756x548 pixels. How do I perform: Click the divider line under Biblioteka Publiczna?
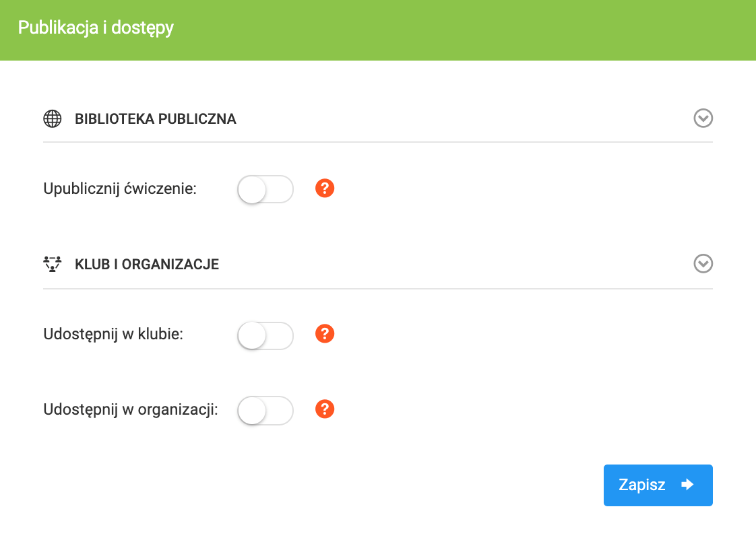coord(377,142)
